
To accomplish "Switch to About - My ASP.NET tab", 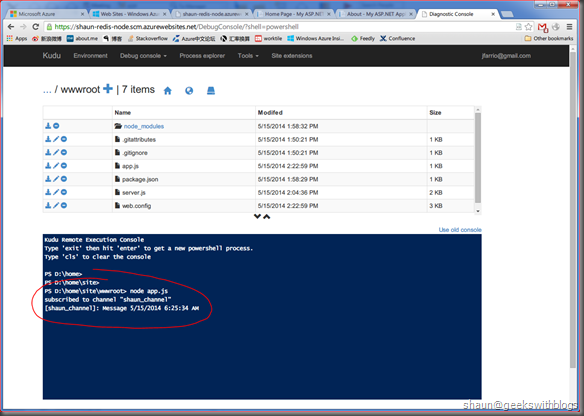I will pyautogui.click(x=375, y=14).
